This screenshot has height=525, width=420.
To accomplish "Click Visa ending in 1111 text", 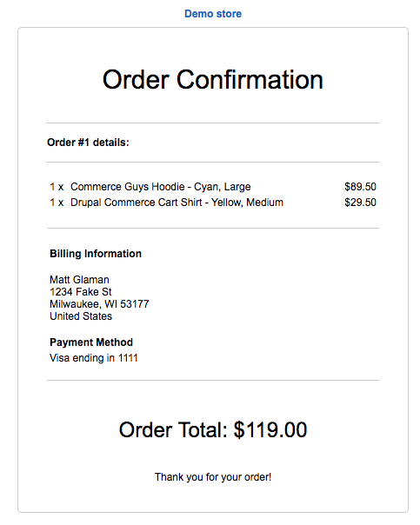I will pos(94,358).
